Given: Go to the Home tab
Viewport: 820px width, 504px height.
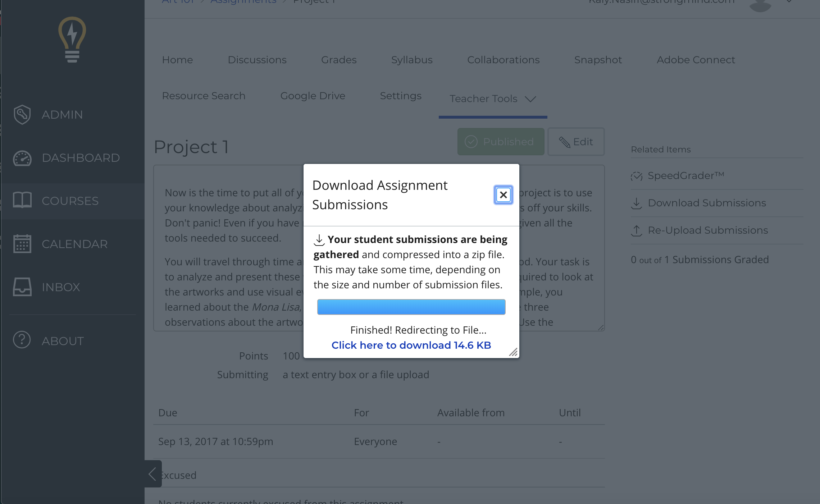Looking at the screenshot, I should [x=177, y=60].
